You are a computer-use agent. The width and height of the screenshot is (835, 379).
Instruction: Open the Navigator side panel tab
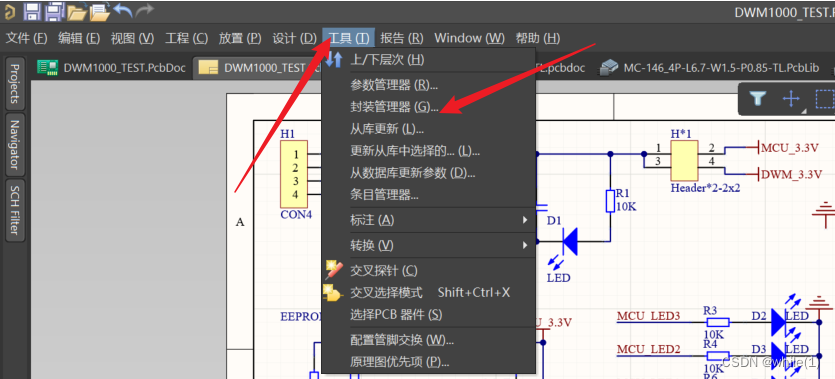15,145
